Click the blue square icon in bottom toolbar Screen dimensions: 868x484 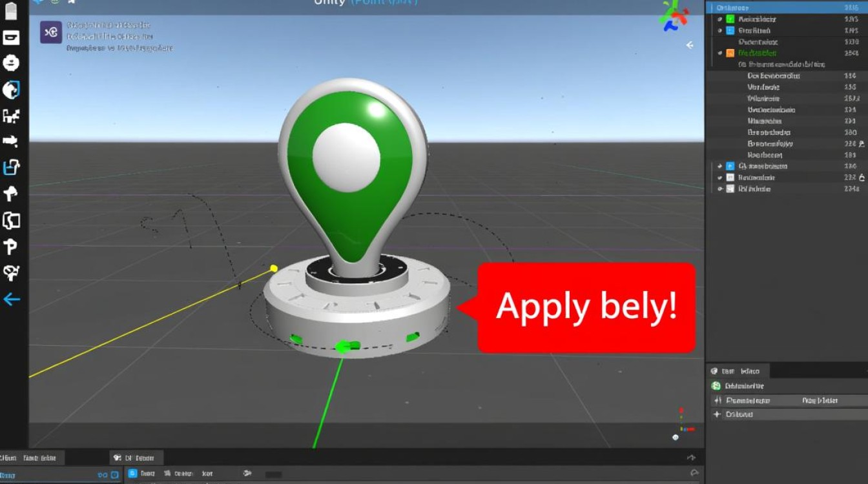pyautogui.click(x=133, y=473)
